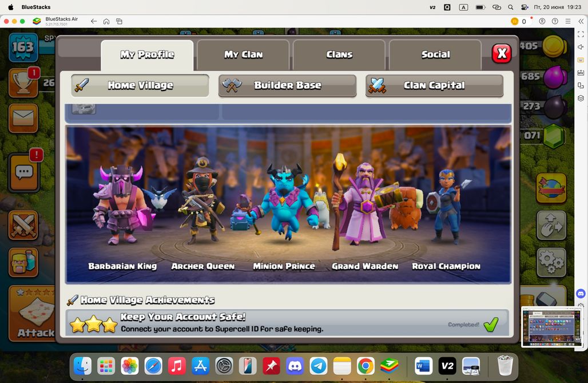Collapse the BlueStacks side toolbar
The image size is (588, 383).
[x=581, y=21]
